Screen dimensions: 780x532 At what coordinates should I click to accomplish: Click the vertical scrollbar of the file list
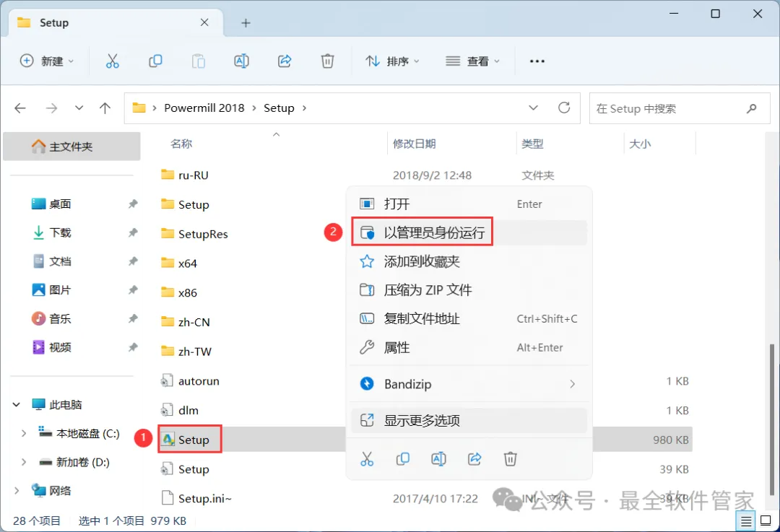point(771,420)
